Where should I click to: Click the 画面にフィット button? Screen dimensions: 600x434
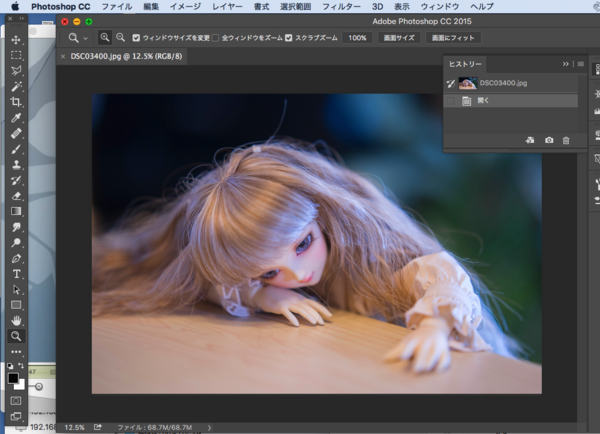point(453,38)
